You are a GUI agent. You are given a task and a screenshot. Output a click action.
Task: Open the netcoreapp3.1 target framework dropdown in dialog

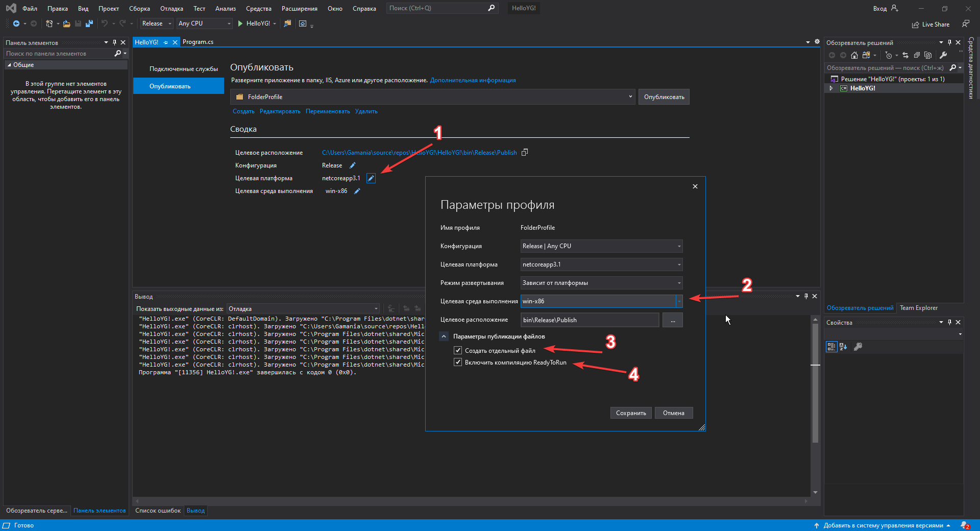[x=601, y=264]
